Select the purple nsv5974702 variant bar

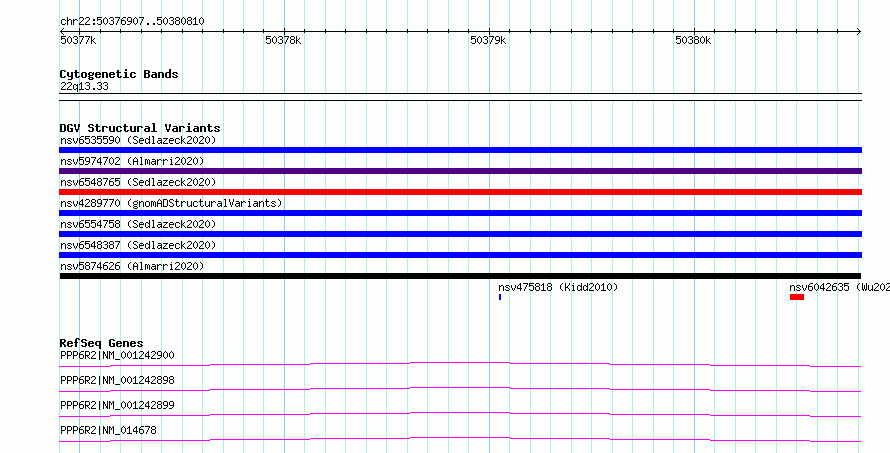click(x=460, y=171)
